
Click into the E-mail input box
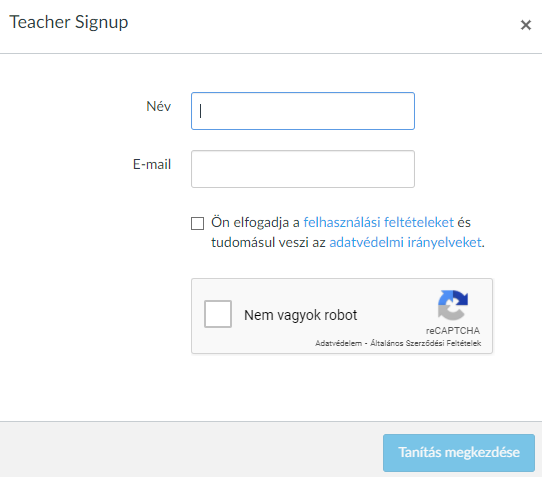click(303, 169)
